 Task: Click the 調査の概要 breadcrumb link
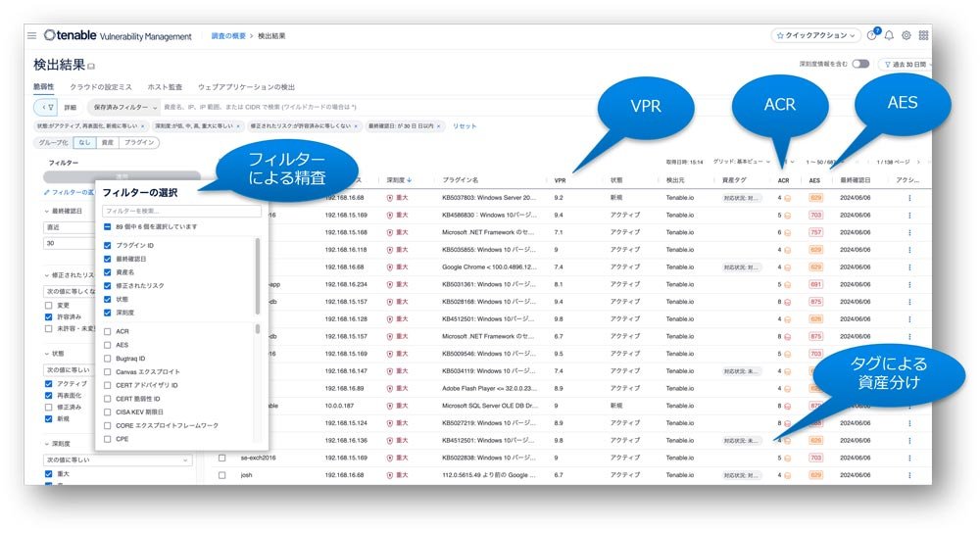tap(229, 36)
